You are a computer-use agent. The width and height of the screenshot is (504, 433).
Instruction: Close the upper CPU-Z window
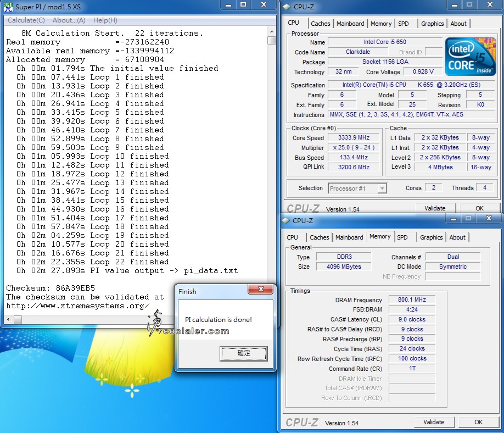(x=490, y=5)
